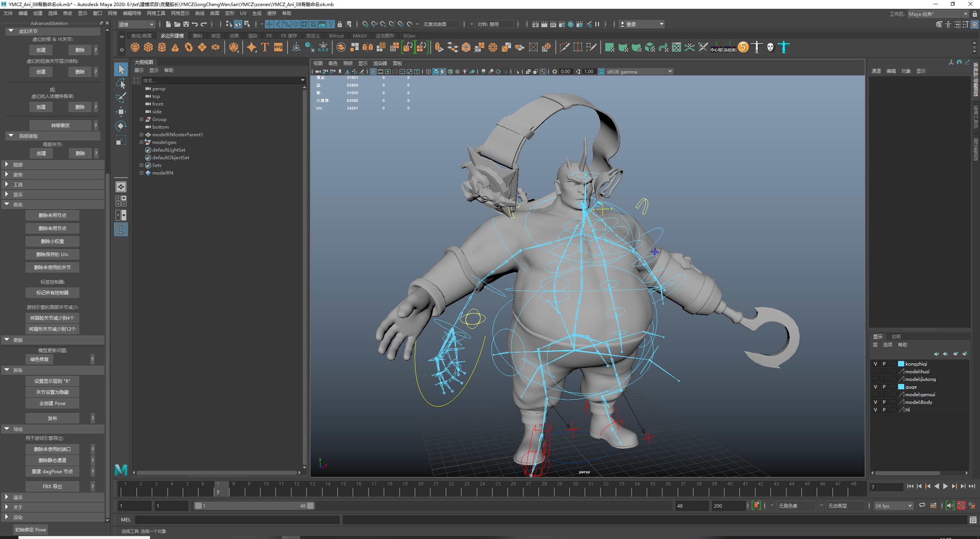980x539 pixels.
Task: Toggle the V visibility of model:Body layer
Action: (x=875, y=402)
